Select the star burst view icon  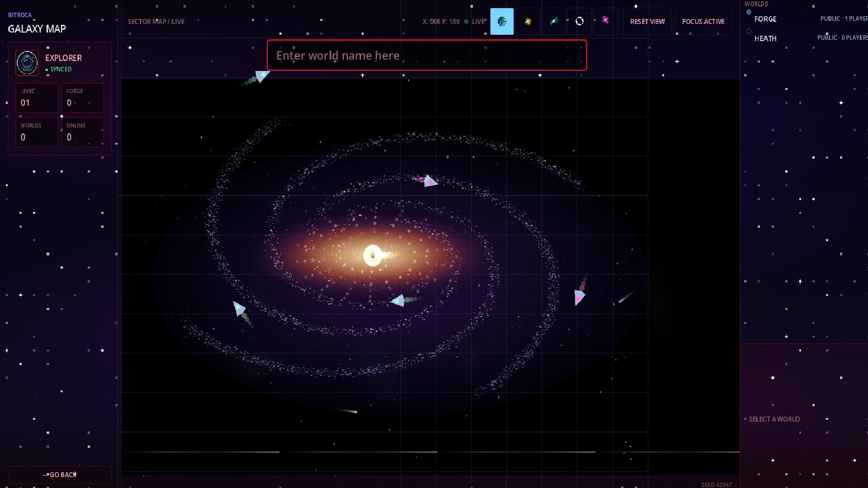coord(528,21)
